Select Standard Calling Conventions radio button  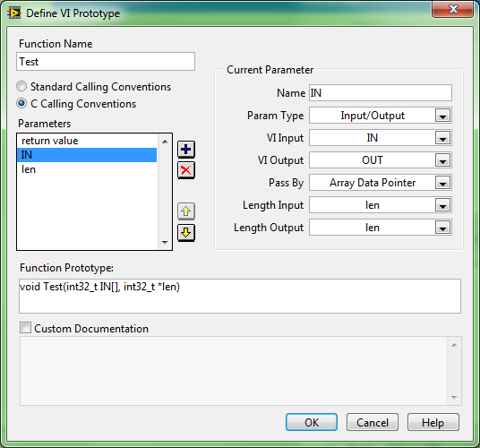(x=21, y=87)
